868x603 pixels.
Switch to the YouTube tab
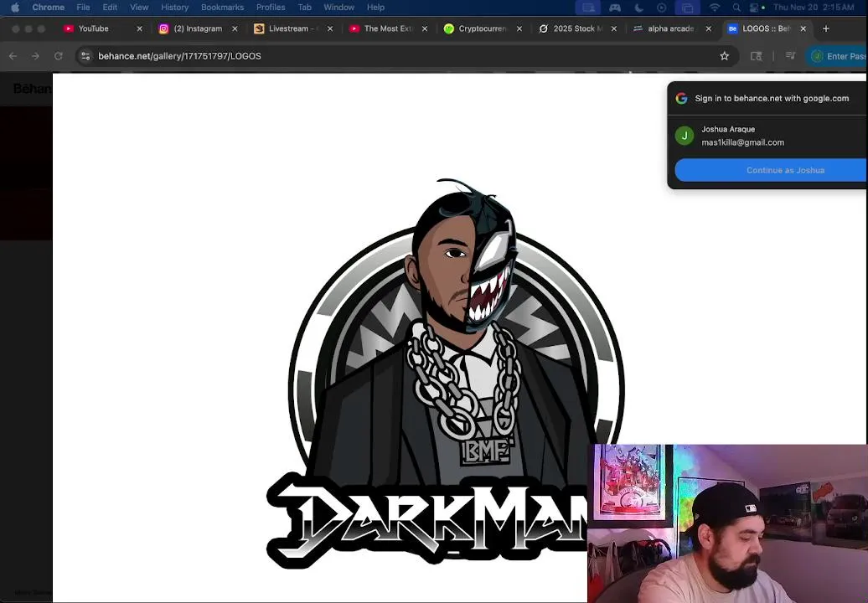(102, 28)
